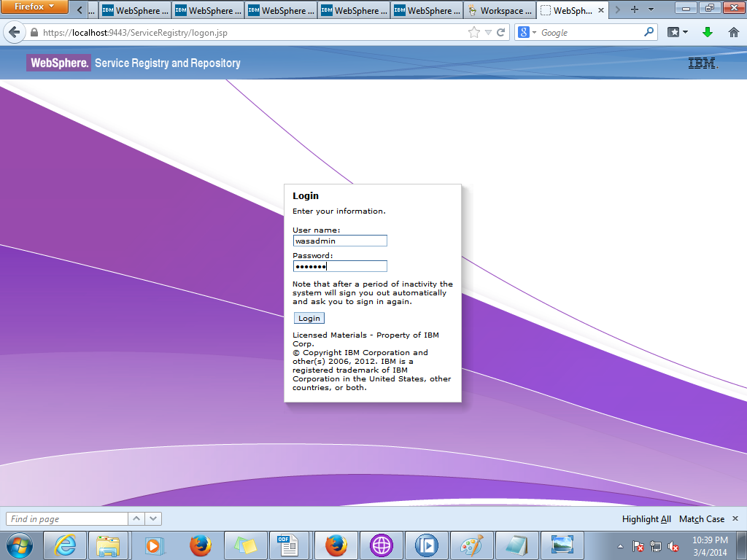This screenshot has height=560, width=747.
Task: Focus the Password field
Action: (340, 266)
